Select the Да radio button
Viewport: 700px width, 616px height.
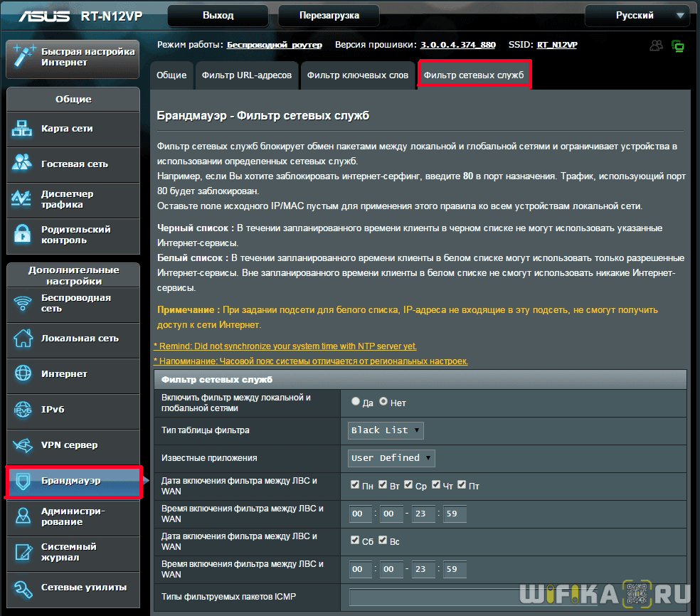356,402
